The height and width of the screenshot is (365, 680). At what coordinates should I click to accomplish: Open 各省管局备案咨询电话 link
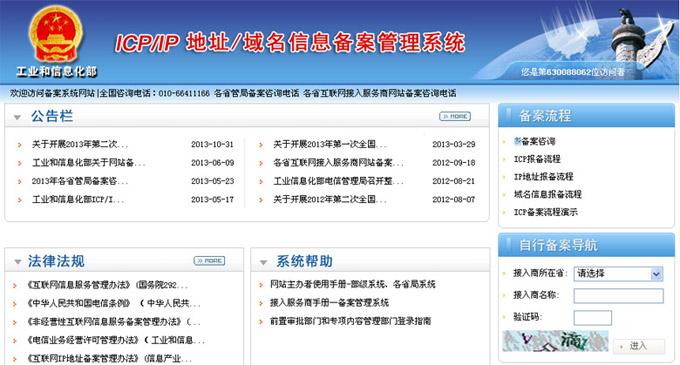(256, 93)
